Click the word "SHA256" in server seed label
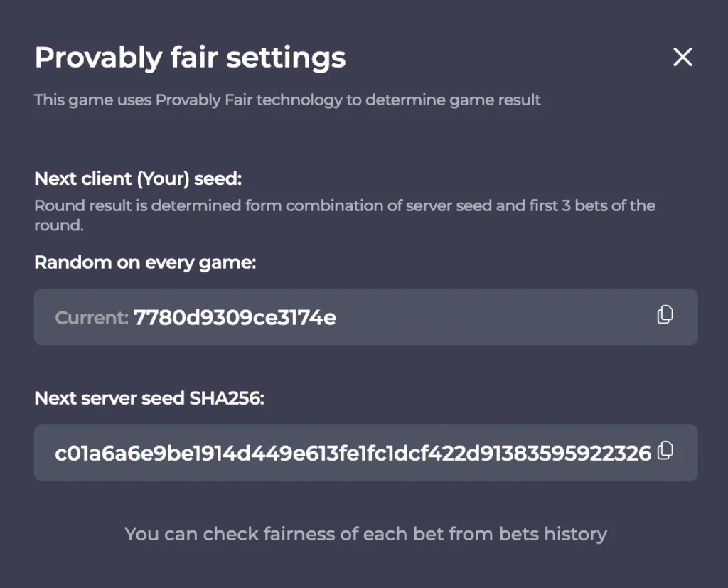 226,399
